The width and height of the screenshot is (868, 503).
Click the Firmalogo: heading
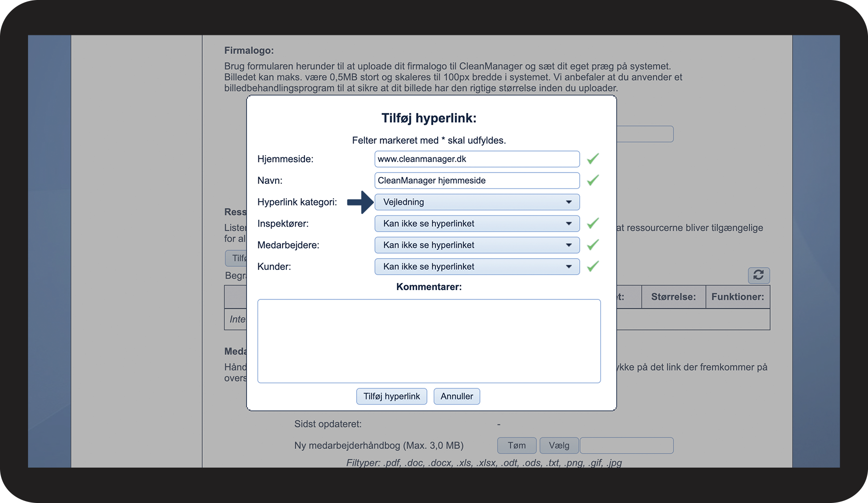point(249,51)
